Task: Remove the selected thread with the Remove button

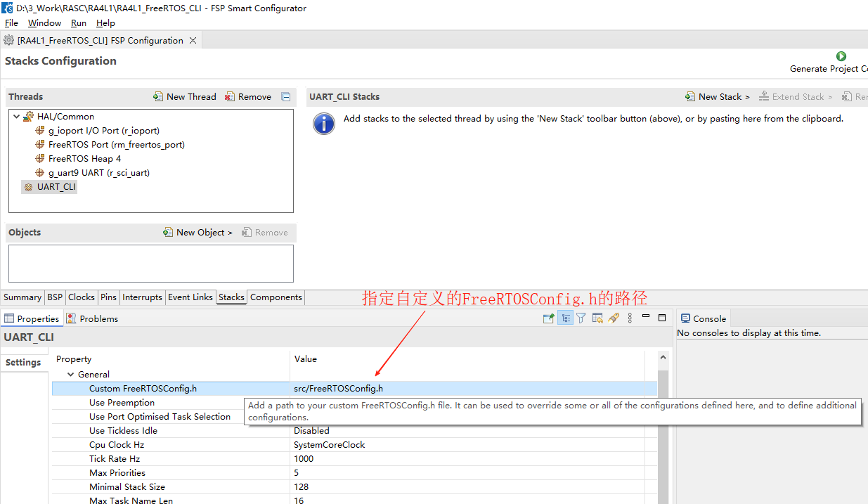Action: pyautogui.click(x=247, y=97)
